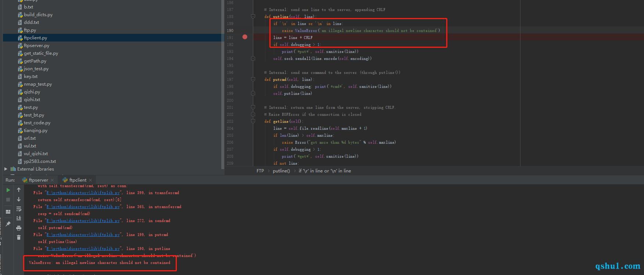The height and width of the screenshot is (275, 644).
Task: Select get_static_file.py file
Action: click(x=41, y=53)
